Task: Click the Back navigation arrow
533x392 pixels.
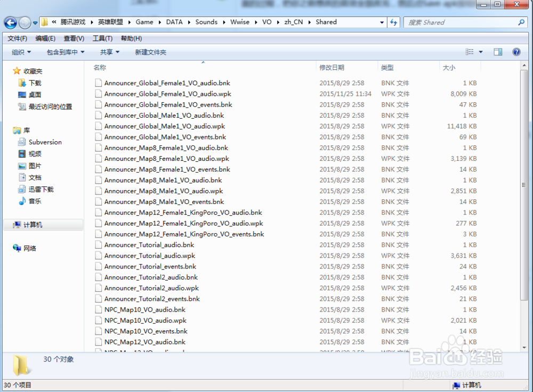Action: (x=11, y=23)
